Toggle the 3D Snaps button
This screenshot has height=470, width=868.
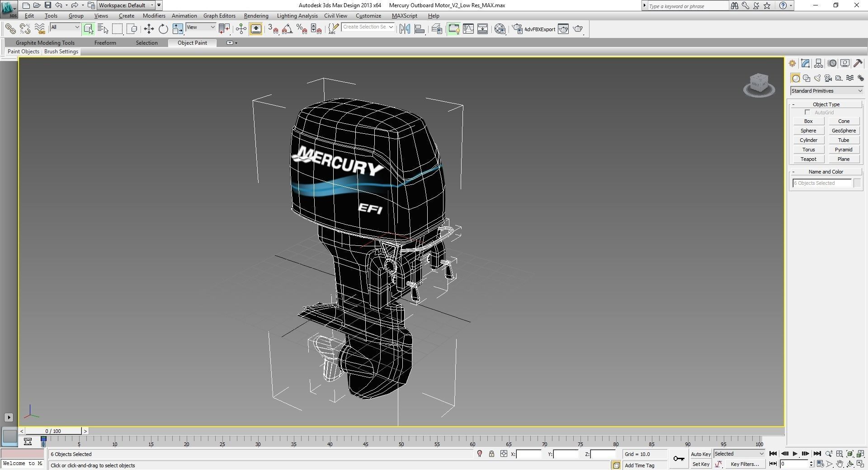click(273, 29)
